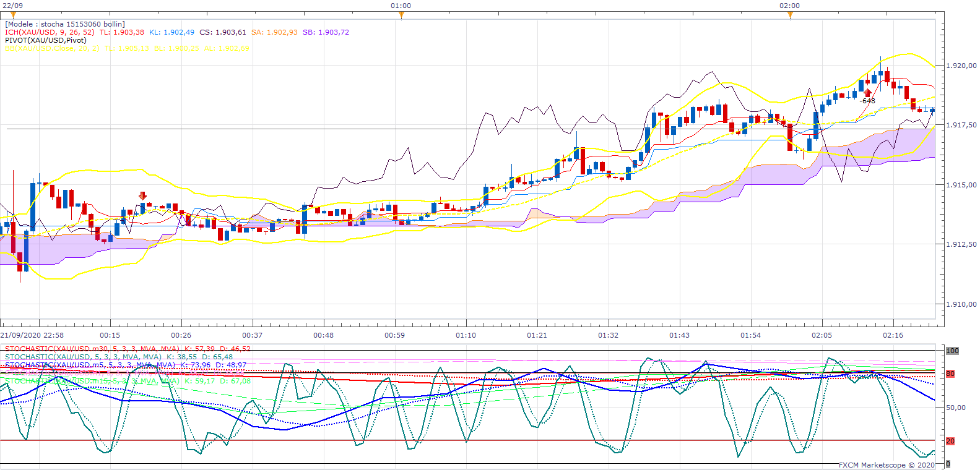Click the 1.915,00 price level
The image size is (980, 470).
pyautogui.click(x=961, y=185)
